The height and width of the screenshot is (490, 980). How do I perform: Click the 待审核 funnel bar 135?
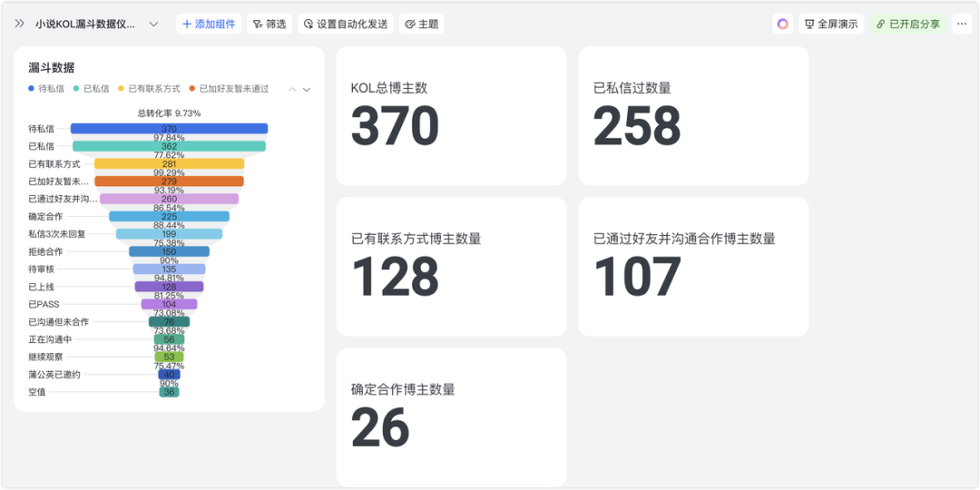pyautogui.click(x=169, y=269)
